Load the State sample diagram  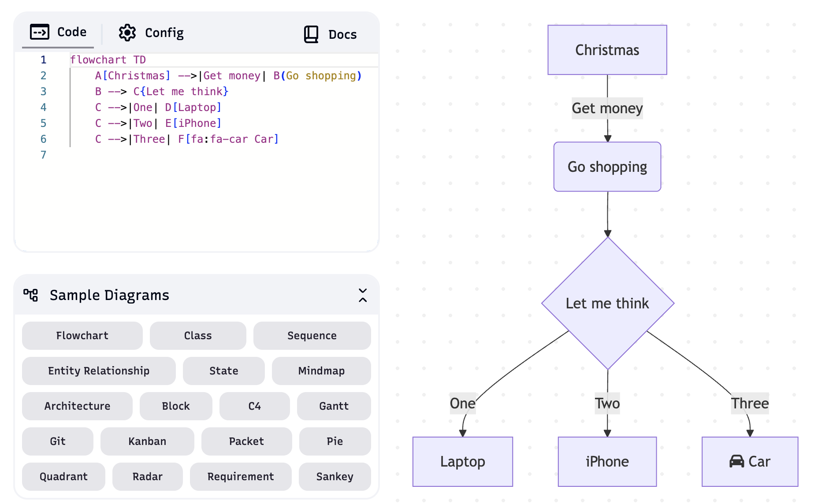click(x=224, y=371)
